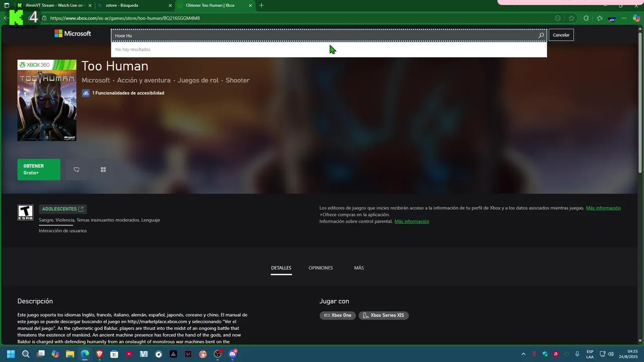
Task: Open the tab actions menu icon
Action: point(7,5)
